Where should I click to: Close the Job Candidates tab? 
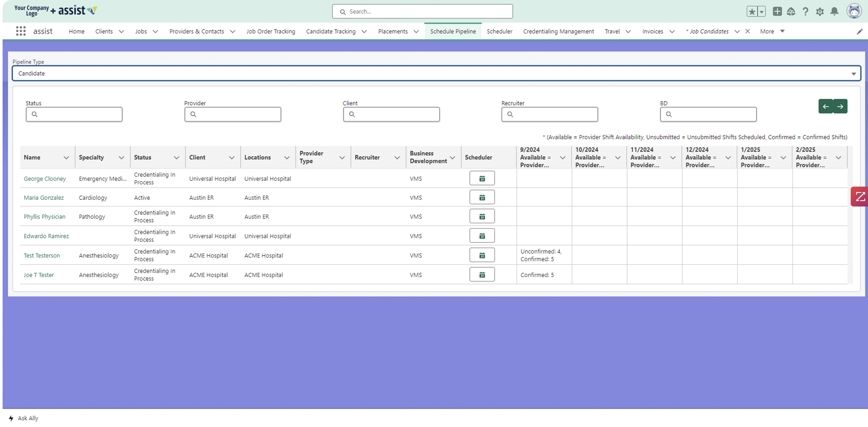tap(747, 31)
